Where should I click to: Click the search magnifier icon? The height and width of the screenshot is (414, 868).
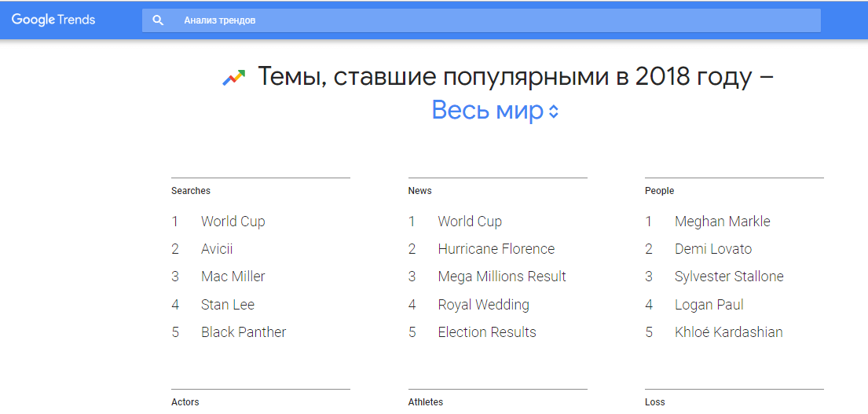[158, 20]
